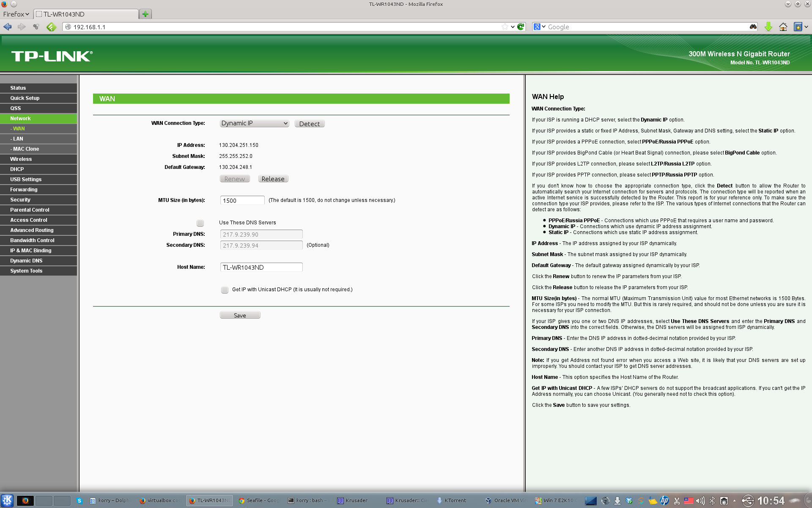Open System Tools in the sidebar
The width and height of the screenshot is (812, 508).
[x=26, y=271]
